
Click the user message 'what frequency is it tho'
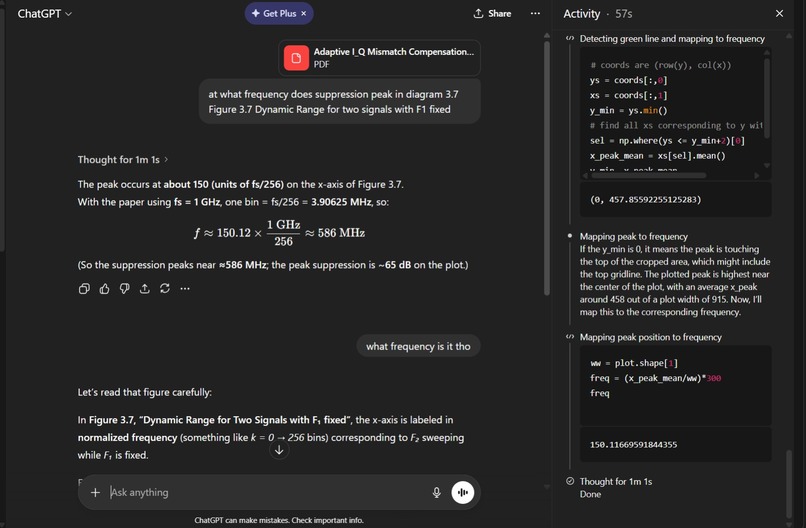coord(418,347)
